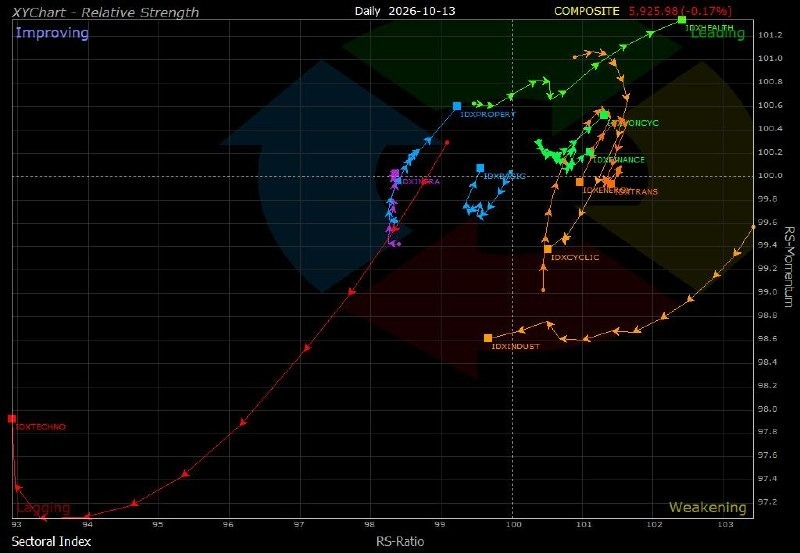Click the IDXPROPERT text label

click(488, 115)
